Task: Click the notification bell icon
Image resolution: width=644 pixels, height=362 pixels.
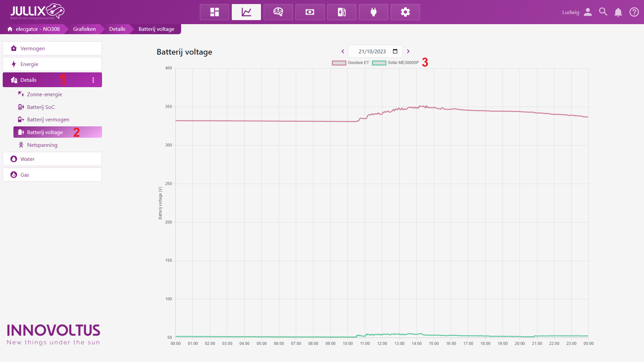Action: click(618, 12)
